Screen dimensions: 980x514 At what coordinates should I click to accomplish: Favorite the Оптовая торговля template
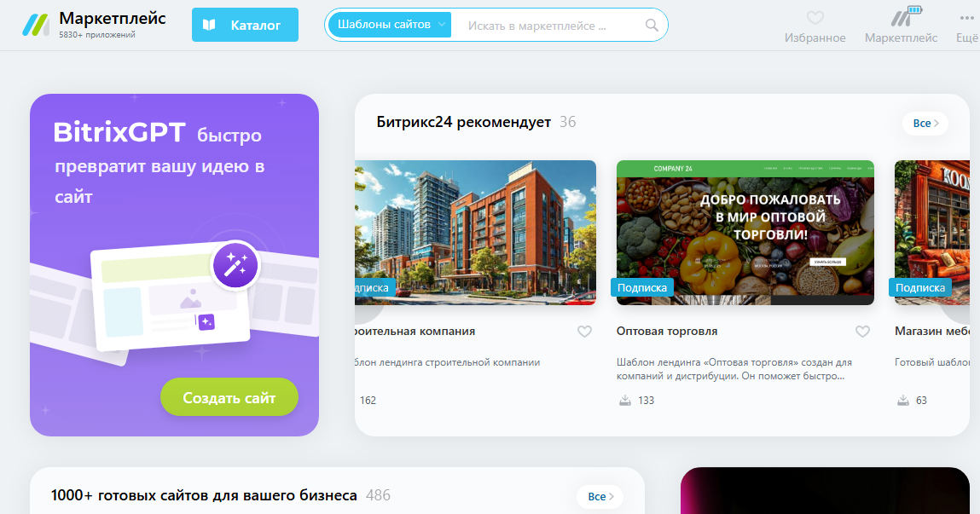pyautogui.click(x=862, y=332)
